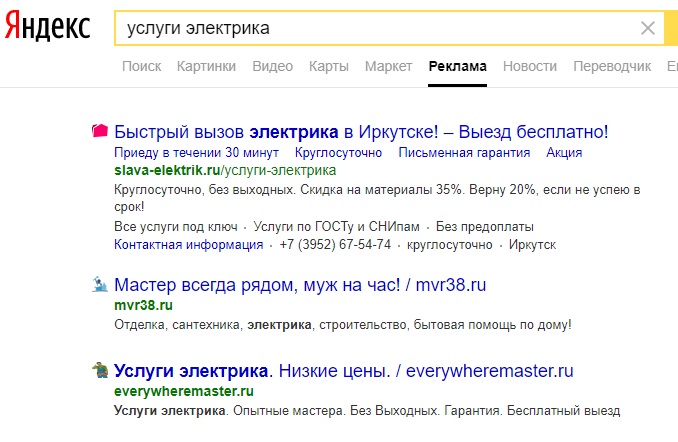678x442 pixels.
Task: Click the 'Все услуги под ключ' text
Action: [176, 227]
